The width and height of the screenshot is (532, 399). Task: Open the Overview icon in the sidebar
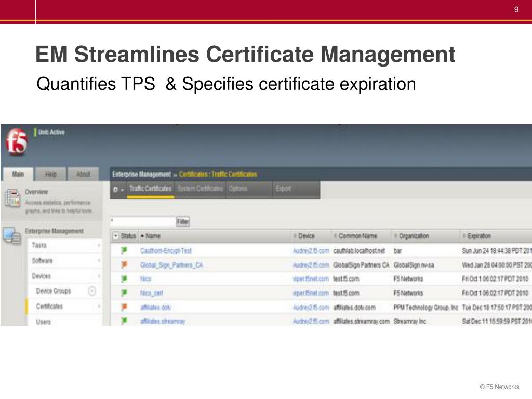click(x=12, y=198)
